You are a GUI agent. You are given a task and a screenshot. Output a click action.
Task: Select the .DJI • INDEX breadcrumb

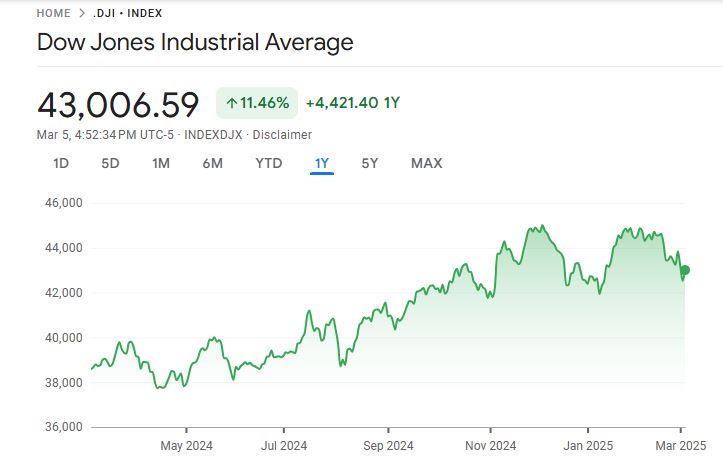tap(128, 13)
